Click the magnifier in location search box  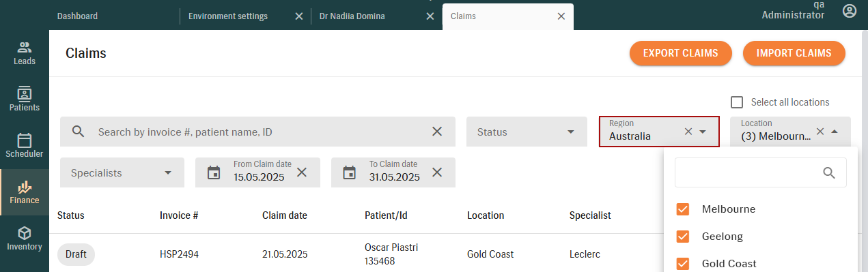point(829,173)
